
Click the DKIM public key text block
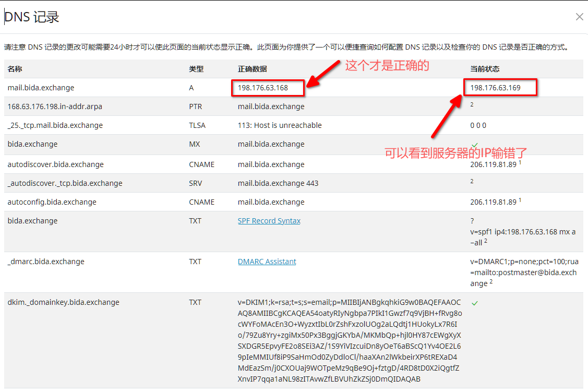pyautogui.click(x=349, y=340)
